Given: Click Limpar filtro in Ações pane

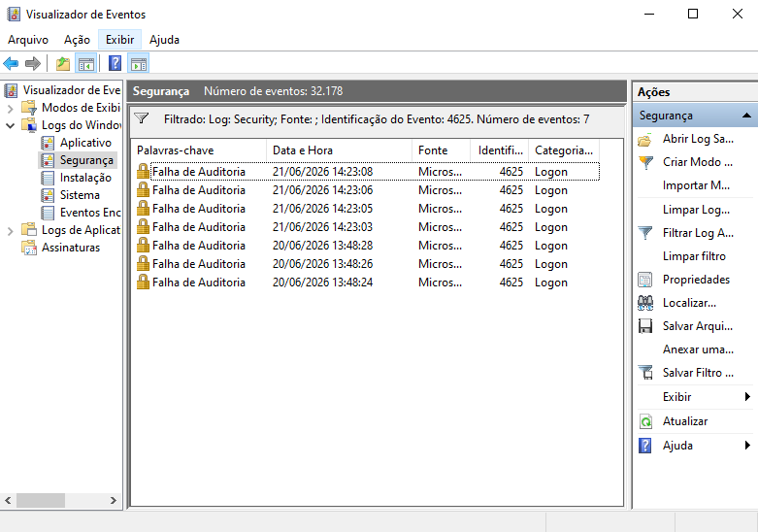Looking at the screenshot, I should click(694, 256).
